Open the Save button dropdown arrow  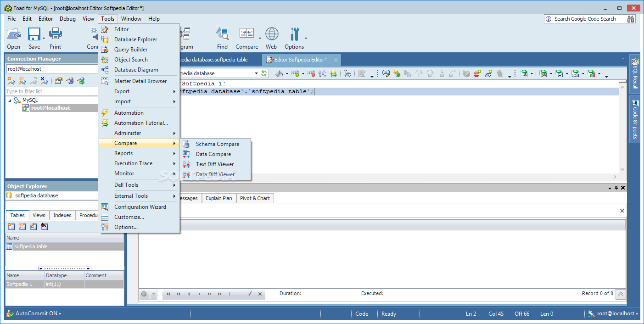[x=44, y=39]
